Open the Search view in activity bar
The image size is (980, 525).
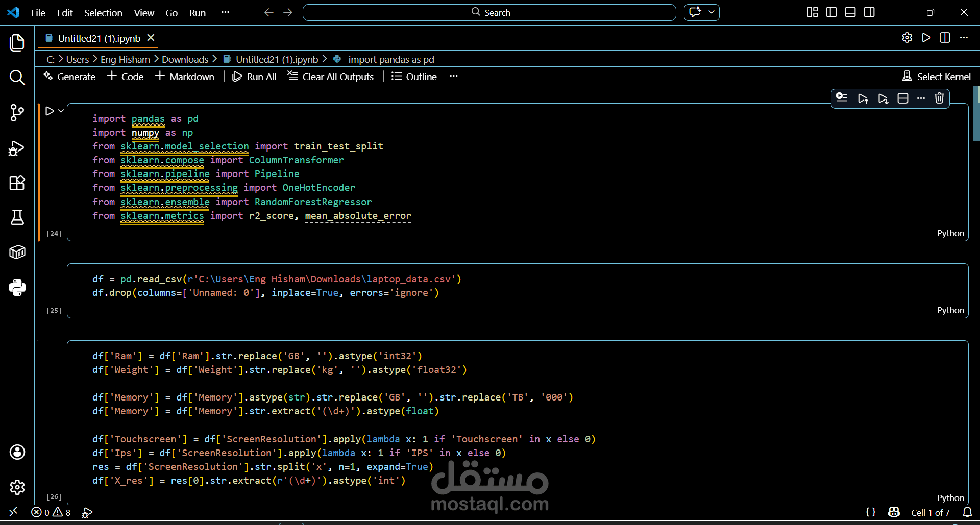point(17,78)
